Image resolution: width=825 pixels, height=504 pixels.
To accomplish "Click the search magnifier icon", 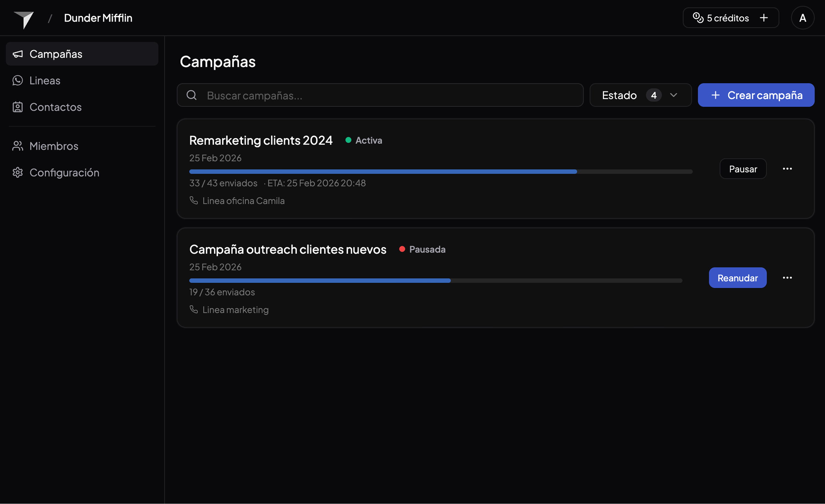I will [191, 95].
